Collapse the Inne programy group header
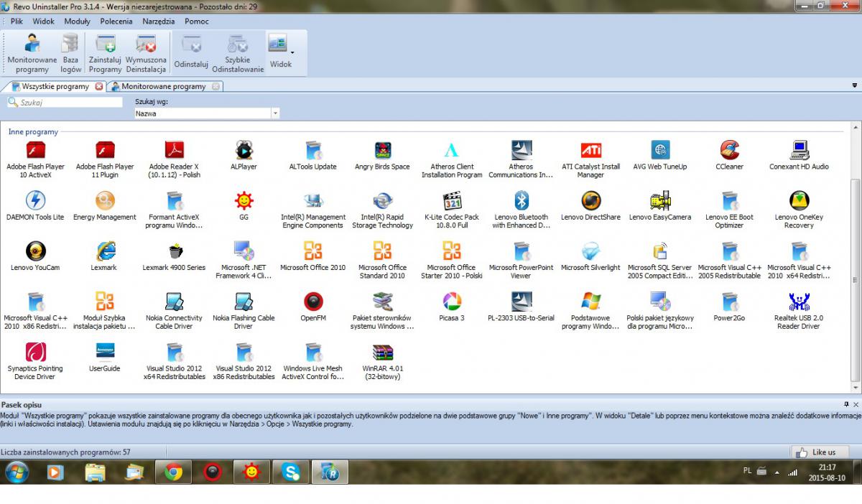Screen dimensions: 862x504 (33, 132)
